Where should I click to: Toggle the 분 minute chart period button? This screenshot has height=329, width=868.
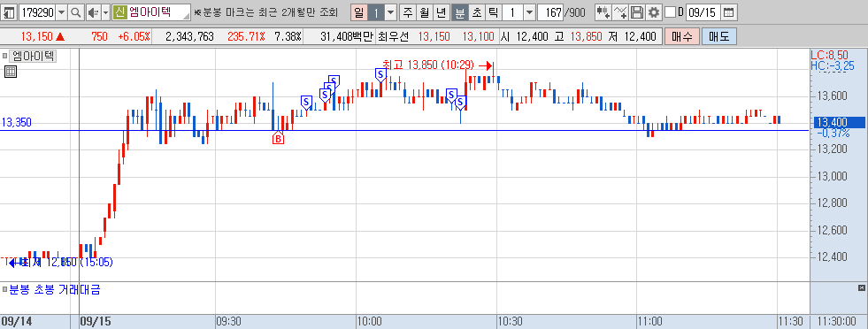click(x=459, y=12)
